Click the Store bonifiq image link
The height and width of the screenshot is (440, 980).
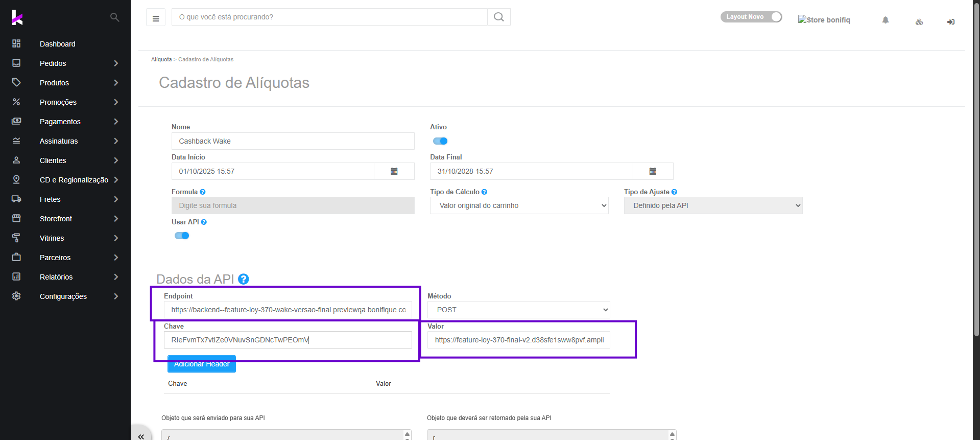pos(824,20)
